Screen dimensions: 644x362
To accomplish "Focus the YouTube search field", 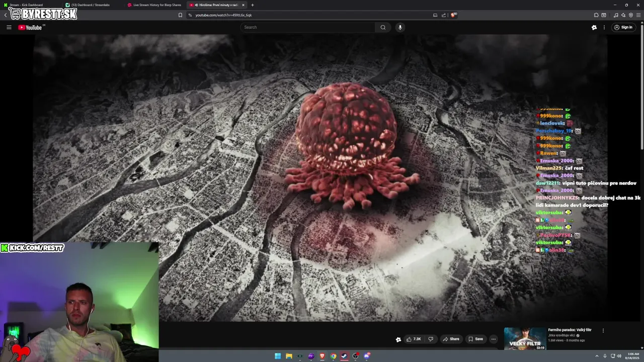I will click(x=307, y=27).
